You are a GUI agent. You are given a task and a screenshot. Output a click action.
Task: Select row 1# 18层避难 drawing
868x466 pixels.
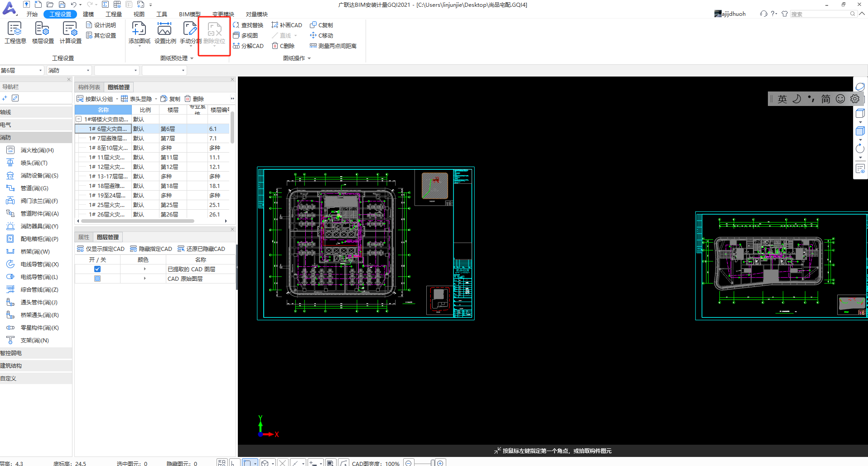[153, 186]
